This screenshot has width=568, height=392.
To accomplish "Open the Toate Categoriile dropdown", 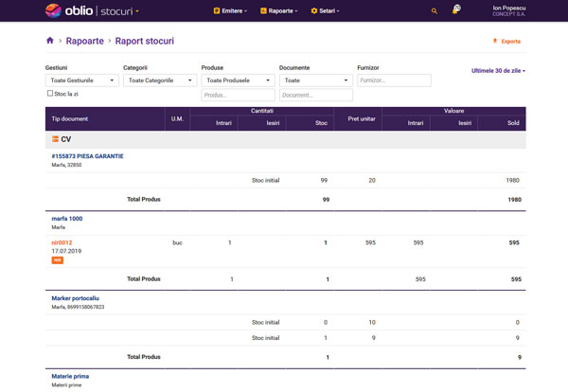I will tap(160, 80).
